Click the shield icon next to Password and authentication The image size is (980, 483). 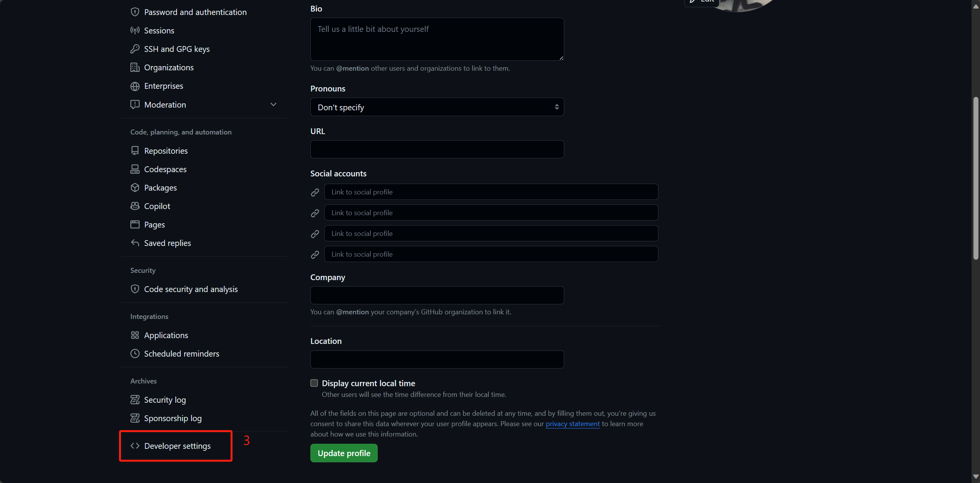(x=135, y=12)
